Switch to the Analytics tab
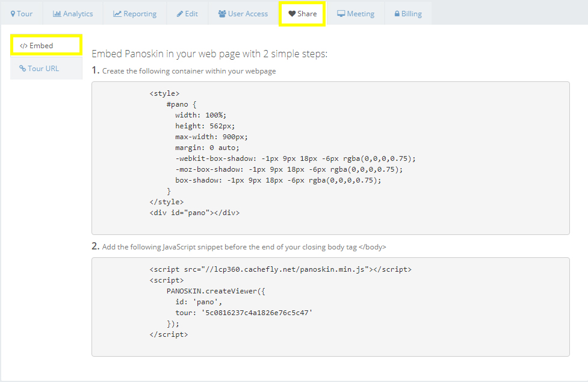 (73, 13)
